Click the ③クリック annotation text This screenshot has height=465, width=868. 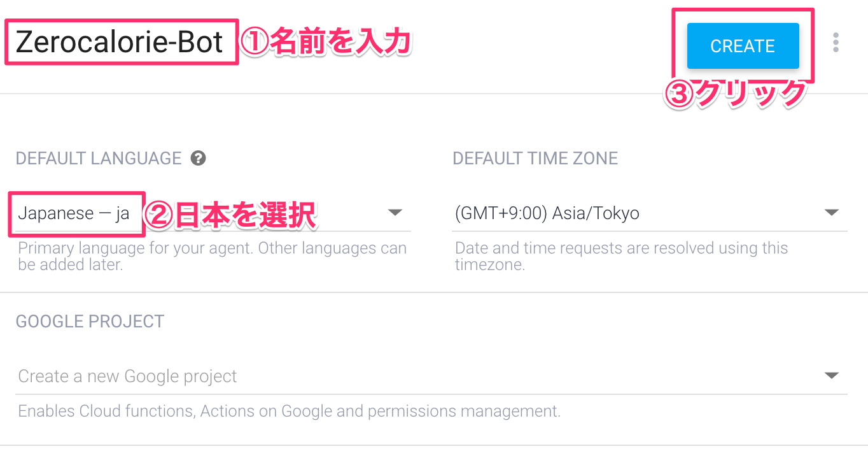coord(735,94)
